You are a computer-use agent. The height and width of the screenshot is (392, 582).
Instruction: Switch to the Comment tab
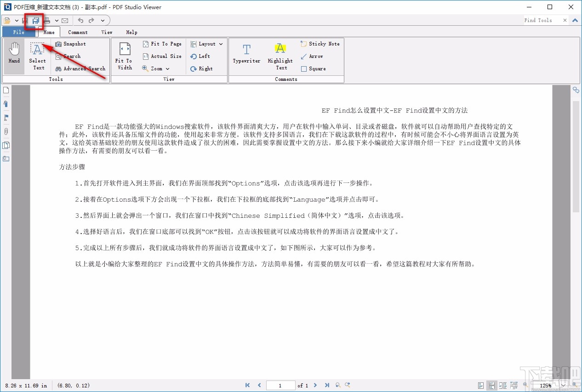[78, 32]
